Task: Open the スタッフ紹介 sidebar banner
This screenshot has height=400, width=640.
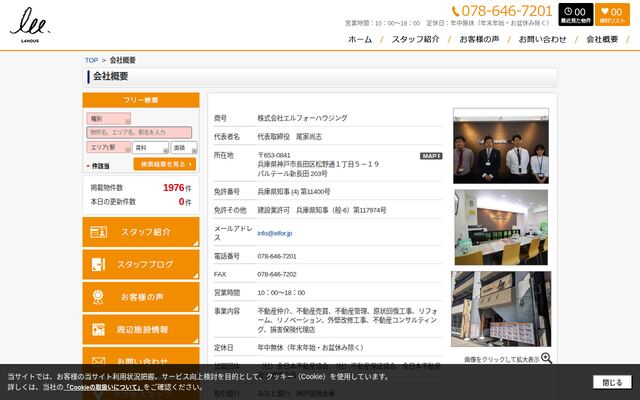Action: pyautogui.click(x=141, y=232)
